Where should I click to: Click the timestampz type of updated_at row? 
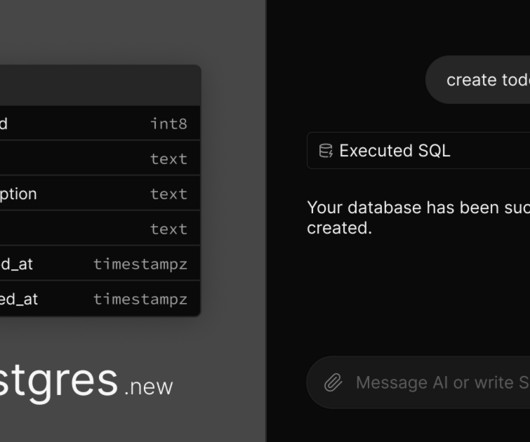point(140,299)
